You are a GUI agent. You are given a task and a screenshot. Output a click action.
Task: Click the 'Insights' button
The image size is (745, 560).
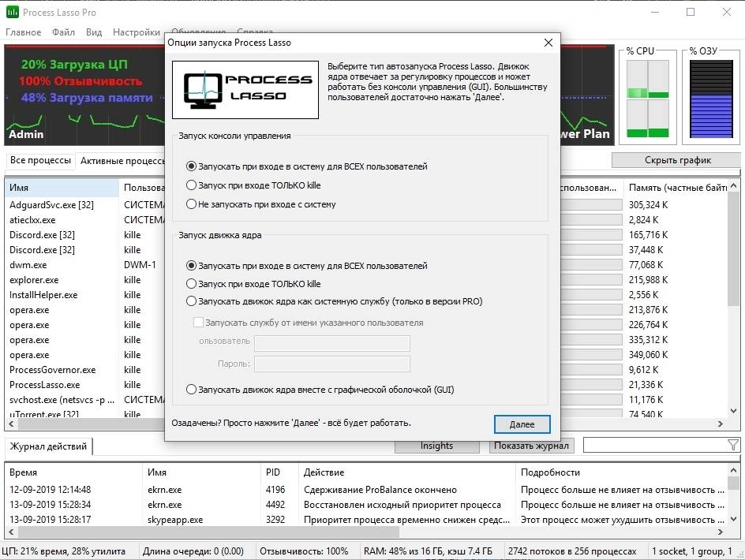pos(436,446)
